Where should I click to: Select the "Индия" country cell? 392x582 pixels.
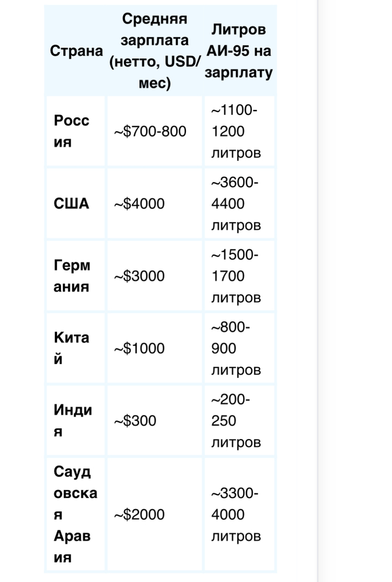73,421
